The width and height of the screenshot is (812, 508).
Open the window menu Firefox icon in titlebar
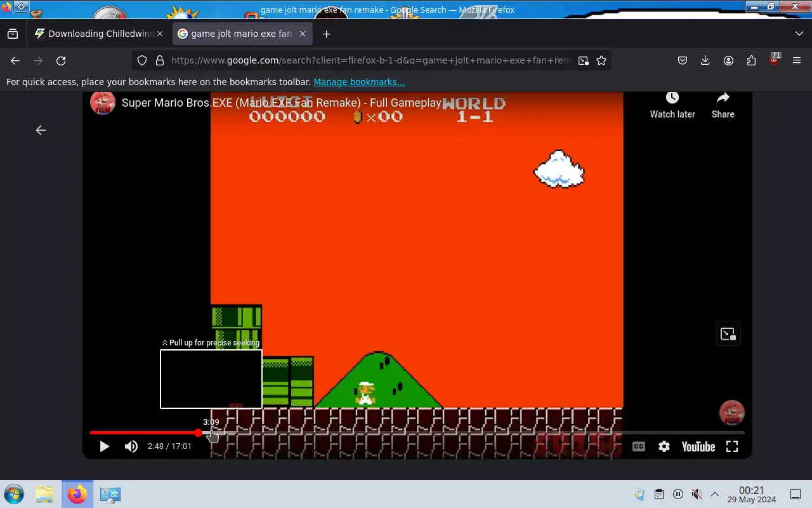[x=6, y=6]
